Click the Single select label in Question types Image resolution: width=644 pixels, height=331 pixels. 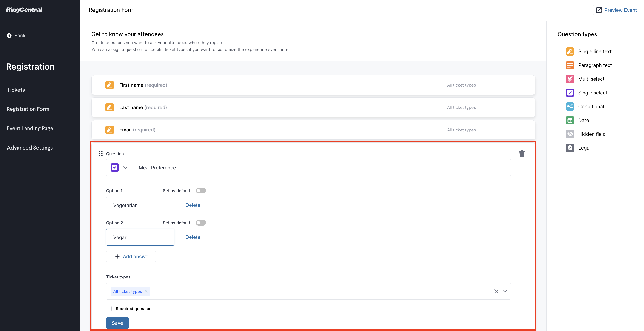pyautogui.click(x=593, y=93)
